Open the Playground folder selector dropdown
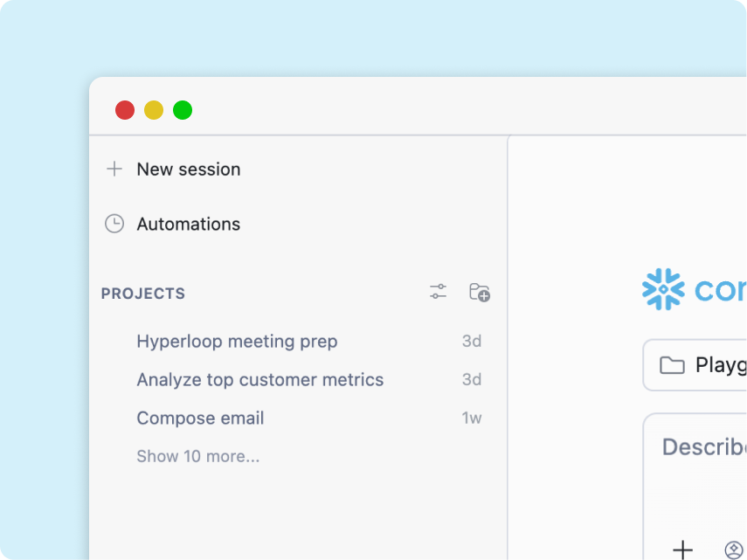Screen dimensions: 747x560 [695, 365]
